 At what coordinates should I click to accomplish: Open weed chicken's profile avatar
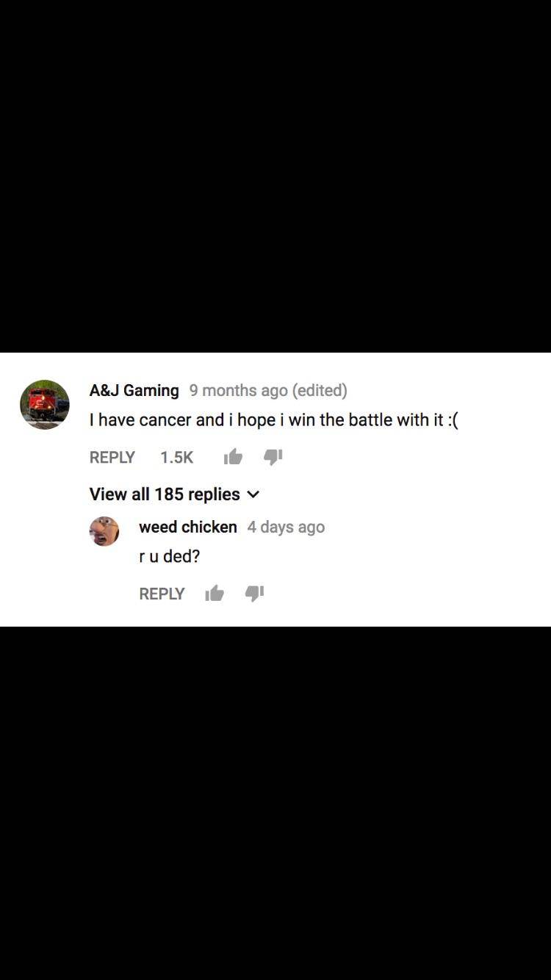pyautogui.click(x=104, y=531)
